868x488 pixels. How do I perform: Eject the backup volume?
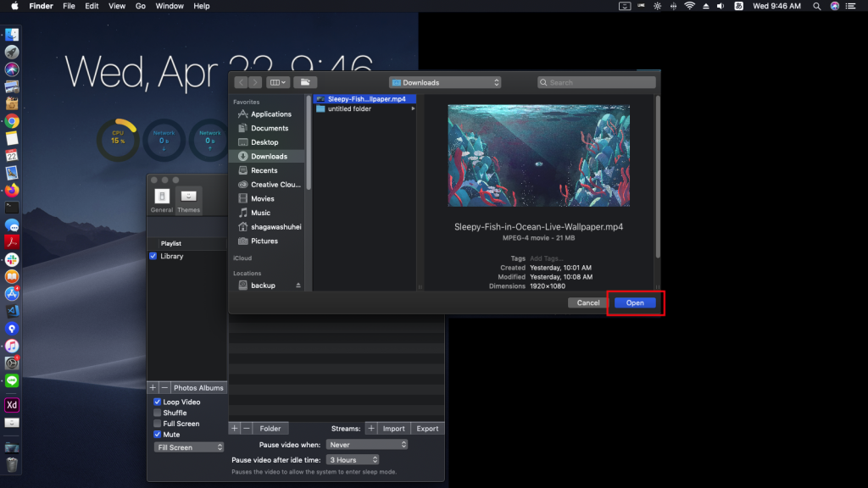[x=298, y=286]
